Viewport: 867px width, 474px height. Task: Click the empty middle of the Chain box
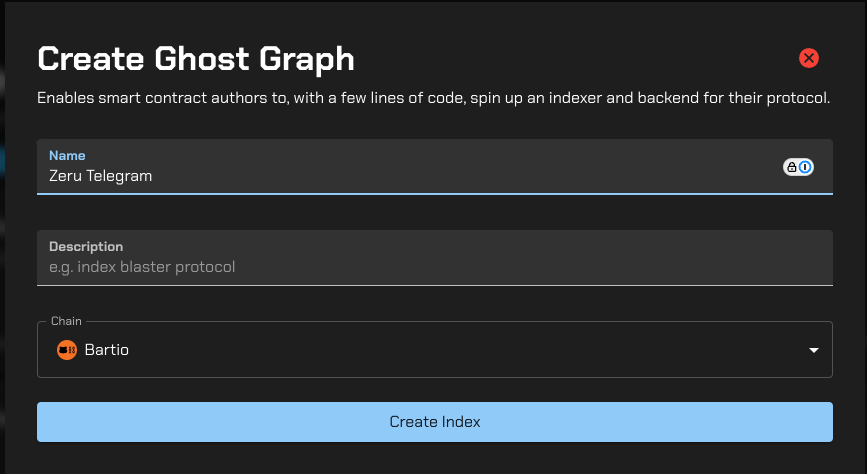point(450,350)
